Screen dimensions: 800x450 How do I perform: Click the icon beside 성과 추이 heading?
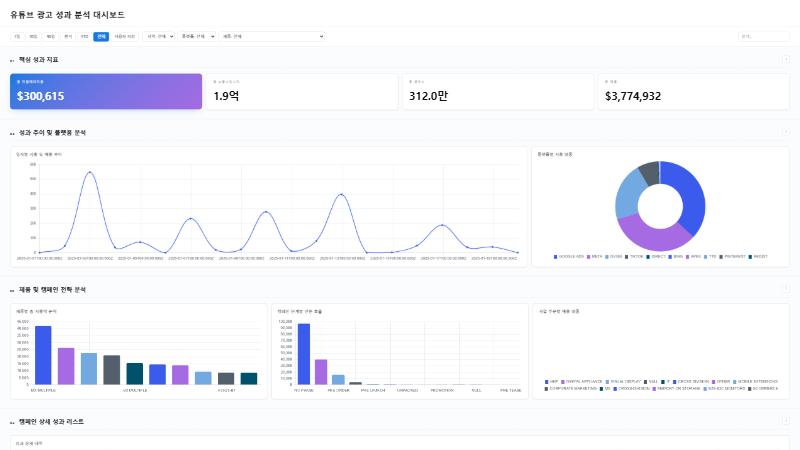click(12, 133)
